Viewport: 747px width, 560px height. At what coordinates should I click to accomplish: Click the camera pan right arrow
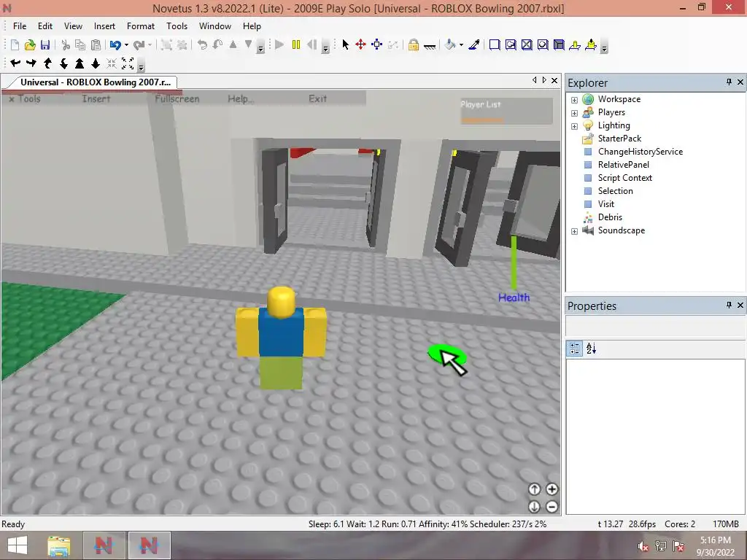click(31, 63)
